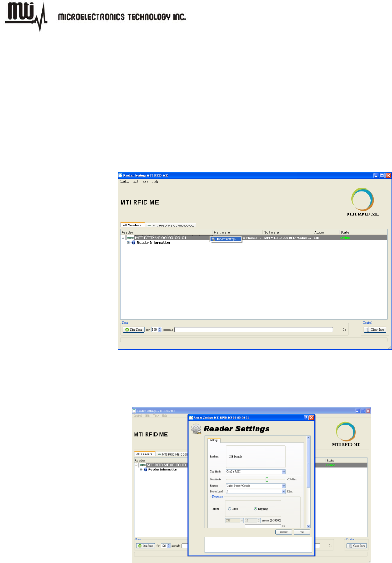Click the reader device icon behind the dialog
Image resolution: width=392 pixels, height=563 pixels.
(x=143, y=465)
